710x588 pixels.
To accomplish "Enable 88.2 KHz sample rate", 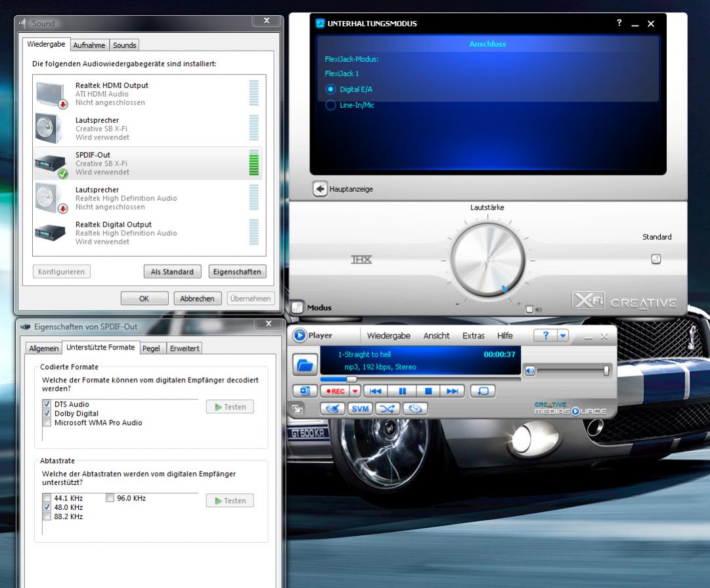I will (47, 516).
